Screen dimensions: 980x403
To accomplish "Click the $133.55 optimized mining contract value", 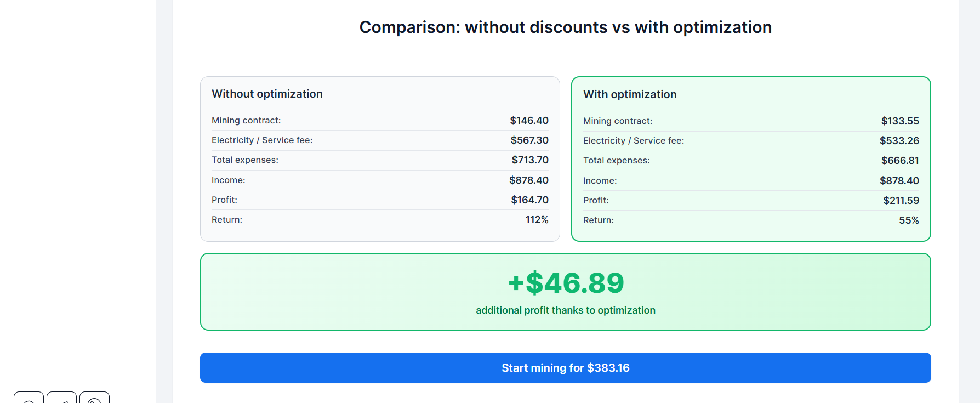I will (900, 121).
